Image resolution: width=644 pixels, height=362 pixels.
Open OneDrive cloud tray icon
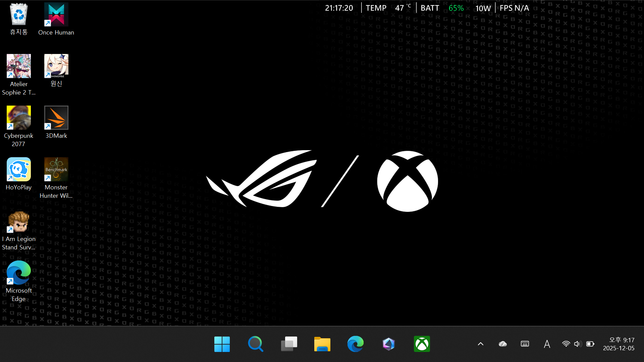(502, 344)
